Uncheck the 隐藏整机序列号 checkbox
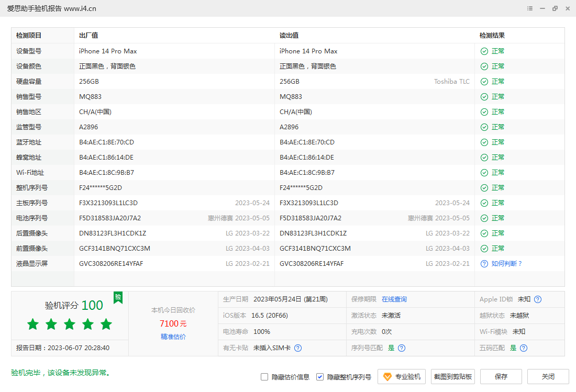This screenshot has width=576, height=392. 320,377
